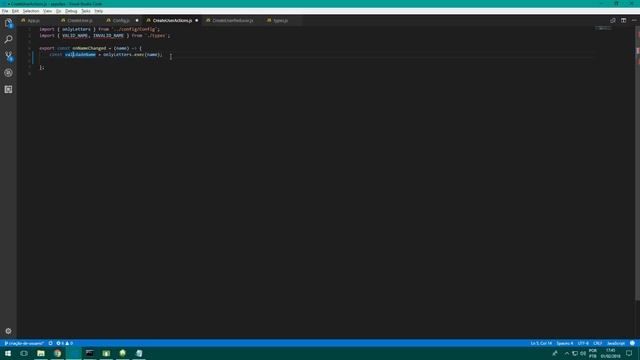Open the editor More Actions ellipsis

[634, 20]
